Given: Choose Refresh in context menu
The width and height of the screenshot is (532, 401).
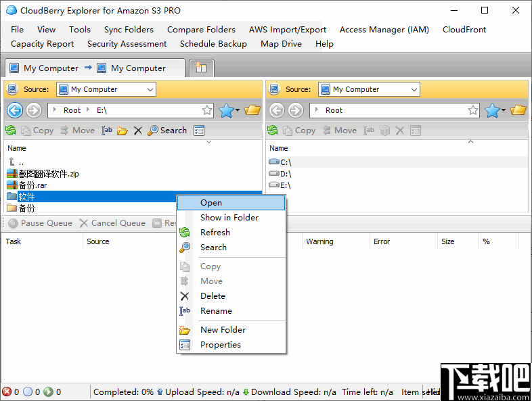Looking at the screenshot, I should [231, 233].
